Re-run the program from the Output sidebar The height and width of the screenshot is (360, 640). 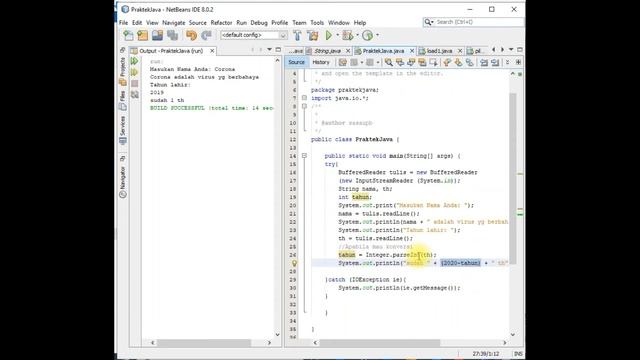coord(134,61)
